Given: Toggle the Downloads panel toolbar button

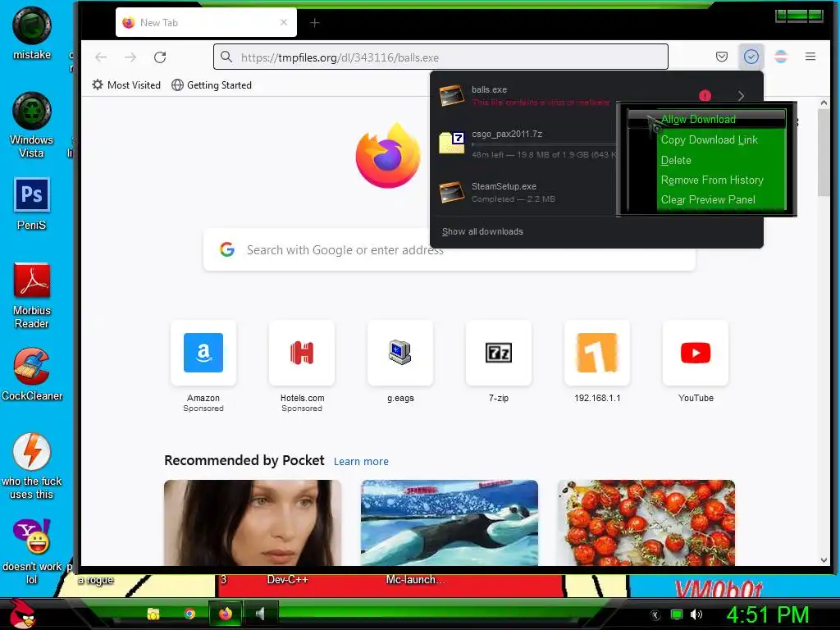Looking at the screenshot, I should pos(751,57).
